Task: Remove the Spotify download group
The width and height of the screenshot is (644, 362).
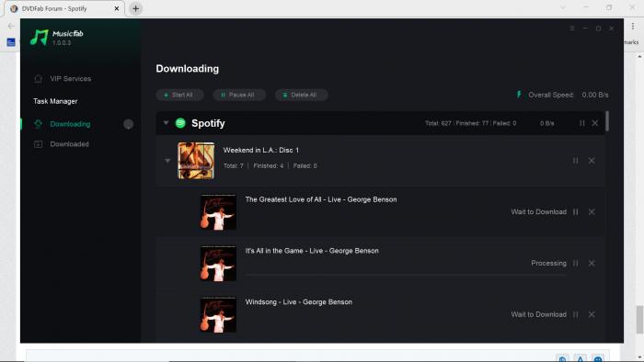Action: (x=594, y=123)
